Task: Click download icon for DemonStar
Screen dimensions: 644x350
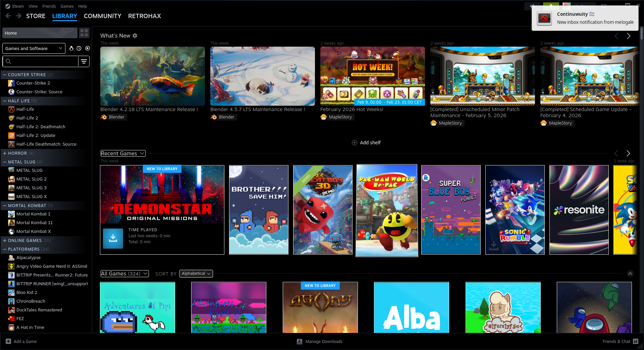Action: [x=113, y=238]
